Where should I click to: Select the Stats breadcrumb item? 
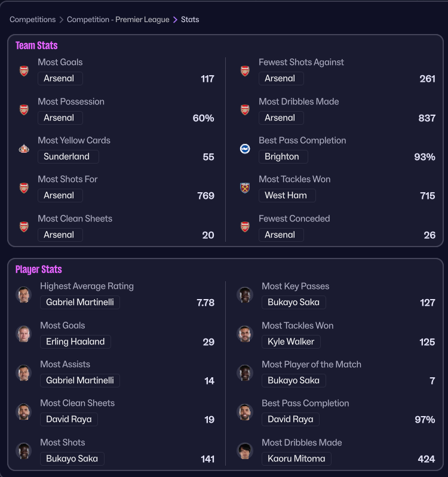(190, 20)
